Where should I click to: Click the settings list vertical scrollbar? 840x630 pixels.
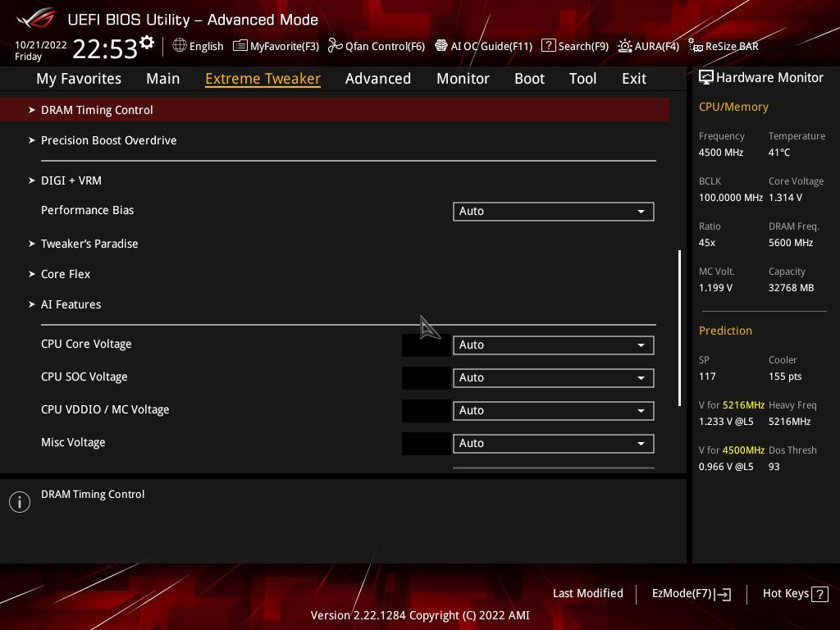pos(680,328)
